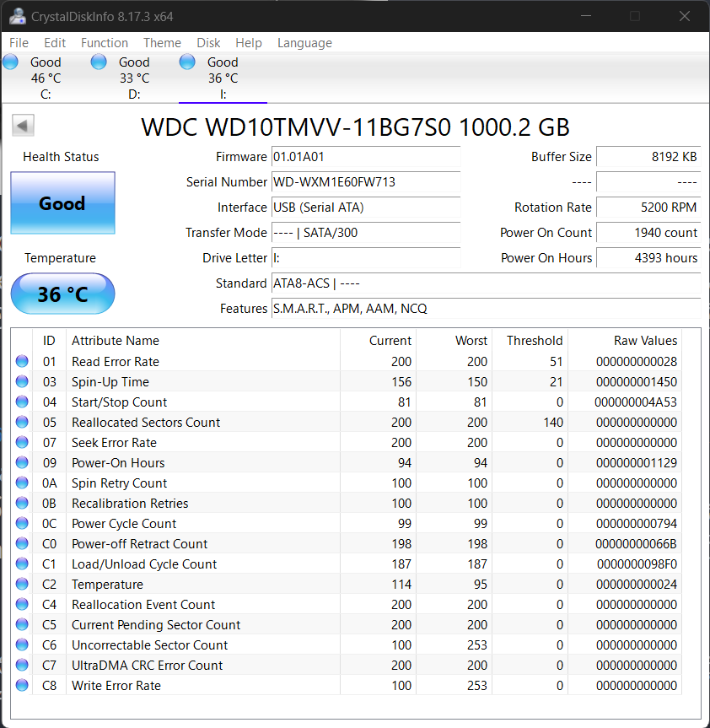Click the CrystalDiskInfo app icon in title bar
Screen dimensions: 710x728
17,16
